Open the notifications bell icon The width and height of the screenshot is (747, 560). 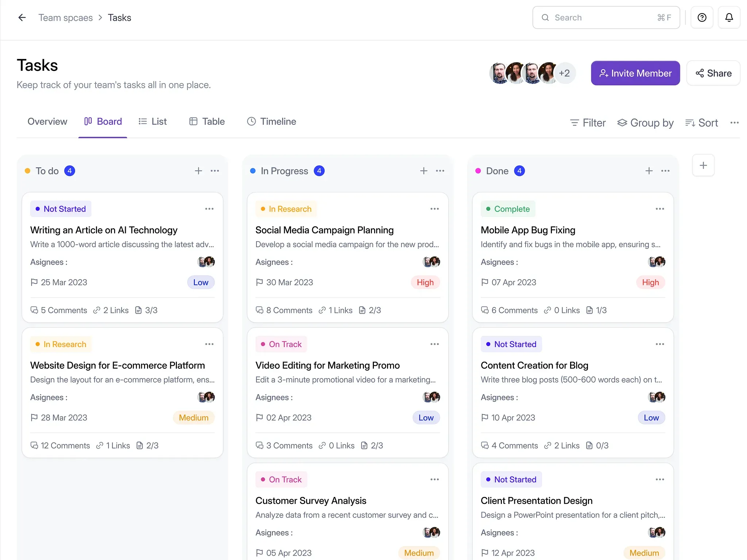[x=729, y=17]
